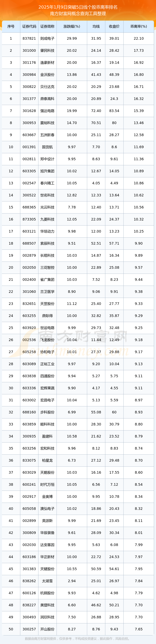Viewport: 156px width, 644px height.
Task: Select stock name 太湖雪
Action: 47,581
